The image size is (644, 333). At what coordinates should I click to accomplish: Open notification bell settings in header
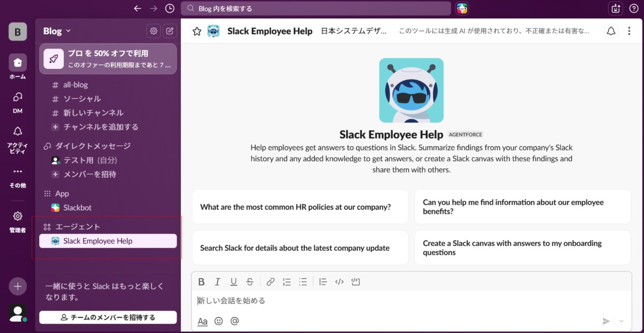click(611, 31)
